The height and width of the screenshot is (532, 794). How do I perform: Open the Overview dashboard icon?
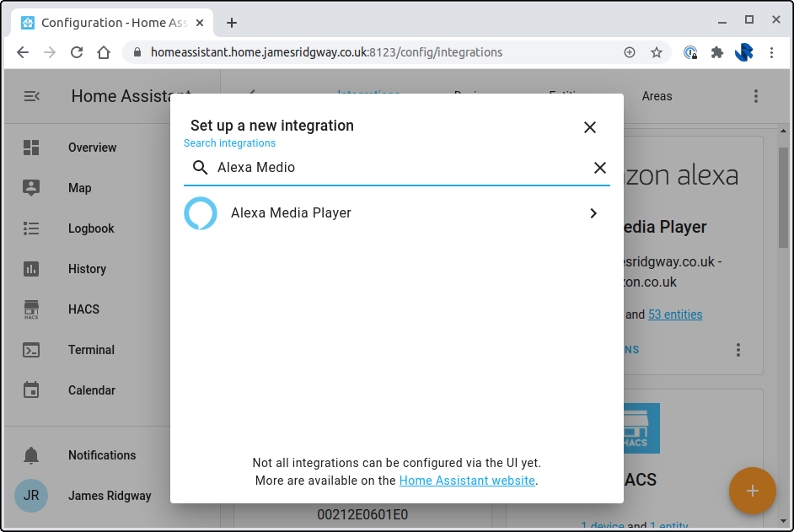(31, 148)
